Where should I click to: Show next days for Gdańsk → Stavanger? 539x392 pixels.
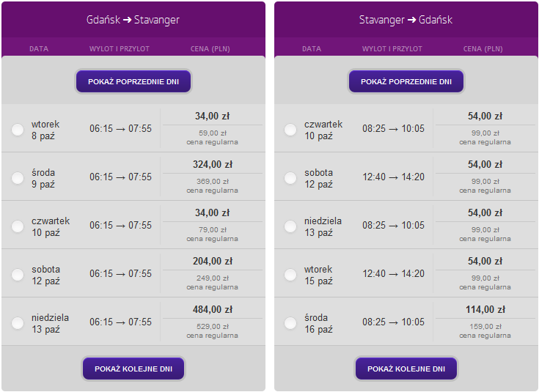133,369
